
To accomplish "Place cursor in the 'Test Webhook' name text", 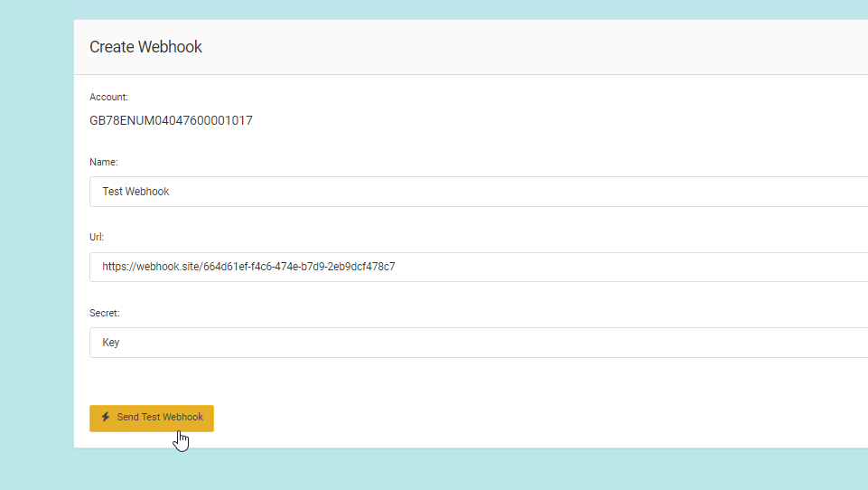I will 135,192.
